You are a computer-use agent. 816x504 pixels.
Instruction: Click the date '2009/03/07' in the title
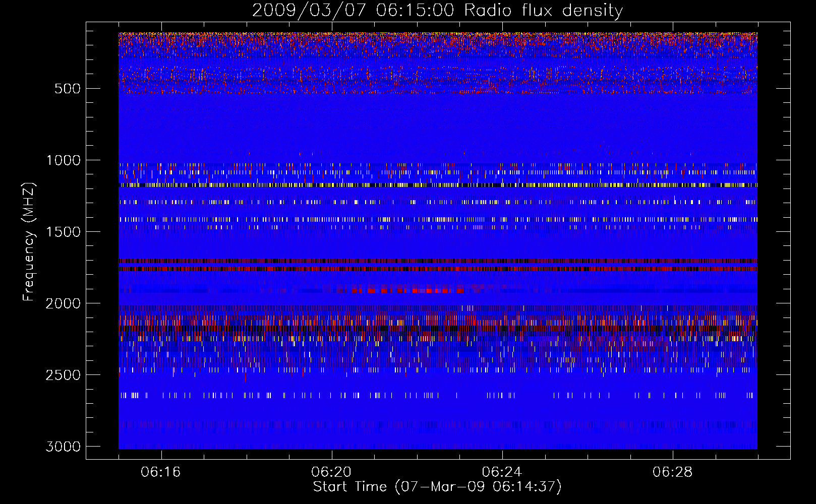coord(309,11)
